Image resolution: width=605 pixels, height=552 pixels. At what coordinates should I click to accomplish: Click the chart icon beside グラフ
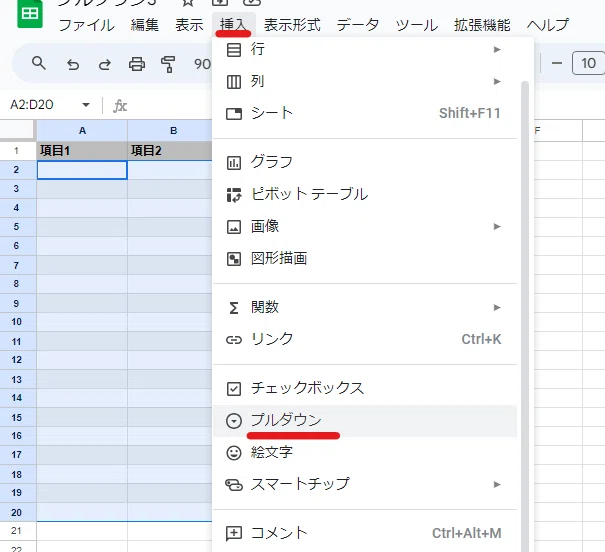pyautogui.click(x=234, y=163)
